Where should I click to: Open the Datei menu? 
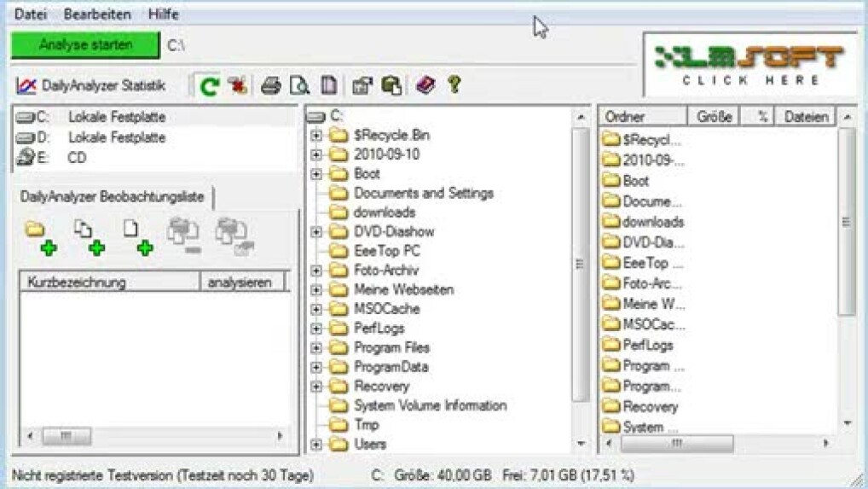coord(31,15)
